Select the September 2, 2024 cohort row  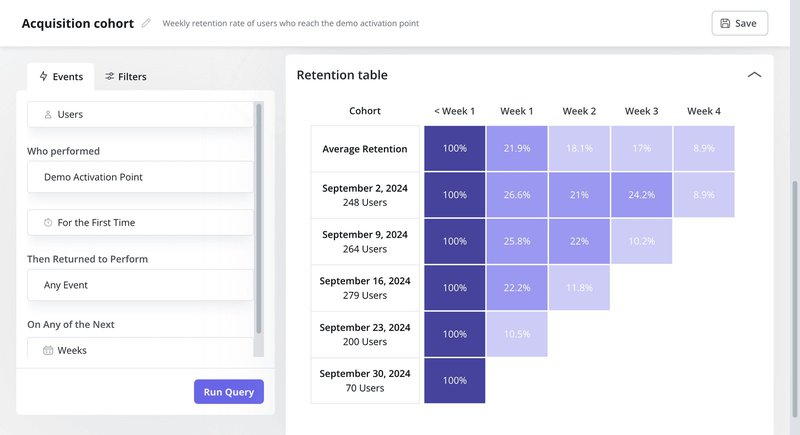[365, 195]
